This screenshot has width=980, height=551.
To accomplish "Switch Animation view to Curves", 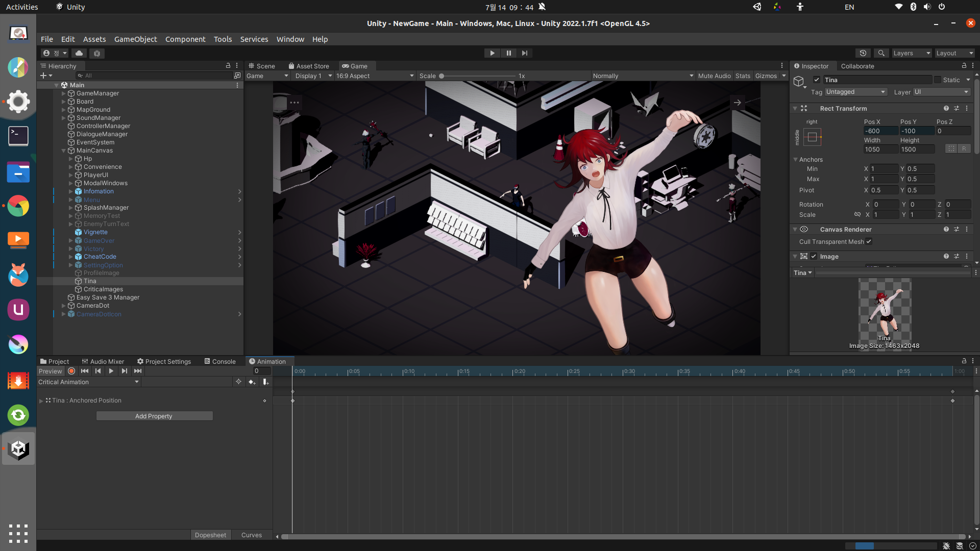I will pos(251,535).
